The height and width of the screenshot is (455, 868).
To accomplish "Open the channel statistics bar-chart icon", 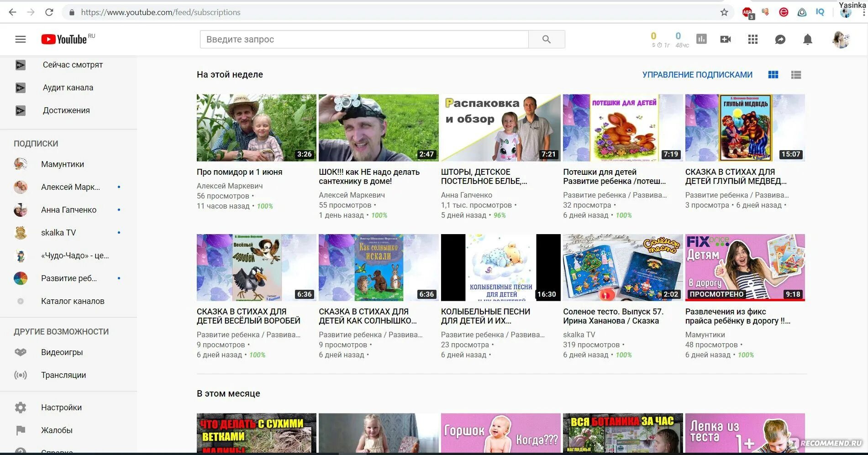I will pos(701,39).
